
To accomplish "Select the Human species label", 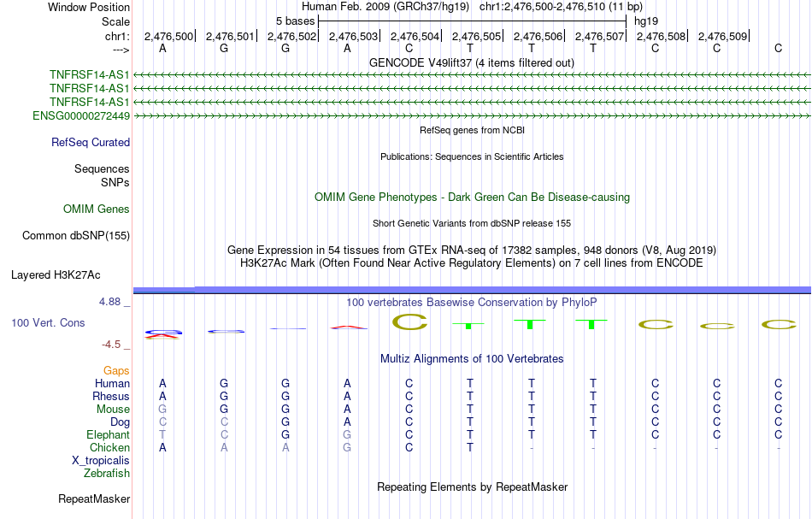I will pos(112,383).
